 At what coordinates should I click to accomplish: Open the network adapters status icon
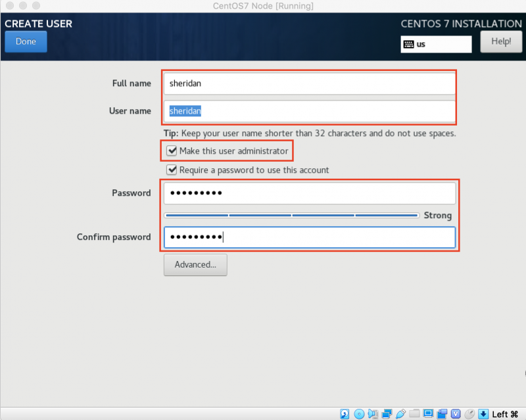coord(387,414)
